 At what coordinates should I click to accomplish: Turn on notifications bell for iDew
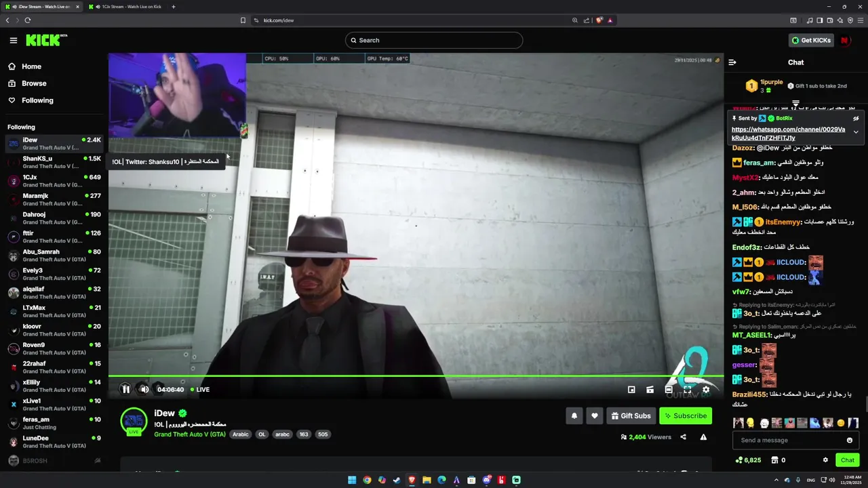pyautogui.click(x=574, y=415)
